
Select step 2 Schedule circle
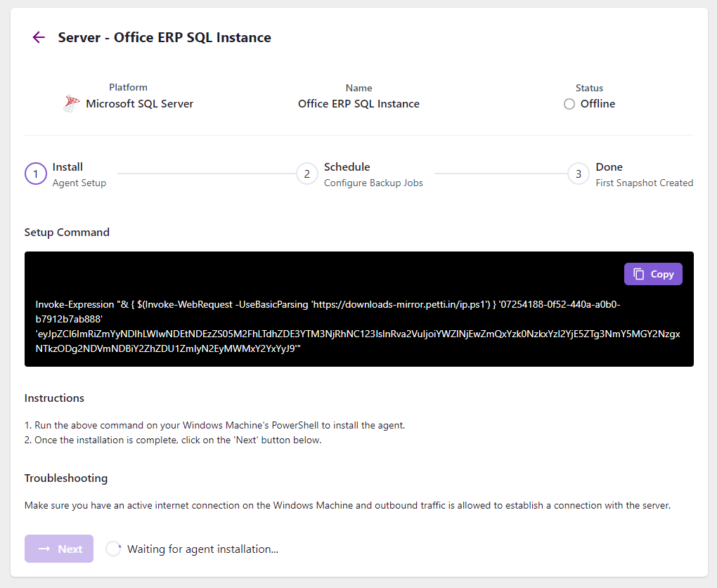306,174
